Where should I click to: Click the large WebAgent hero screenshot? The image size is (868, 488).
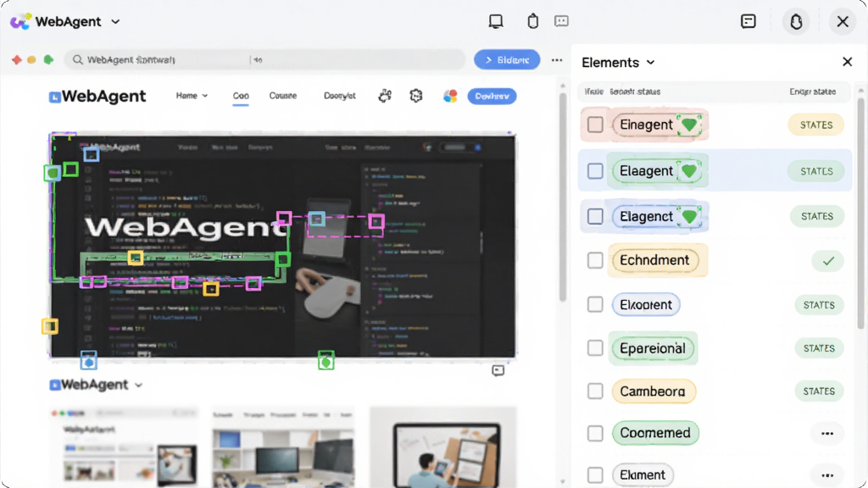[282, 246]
